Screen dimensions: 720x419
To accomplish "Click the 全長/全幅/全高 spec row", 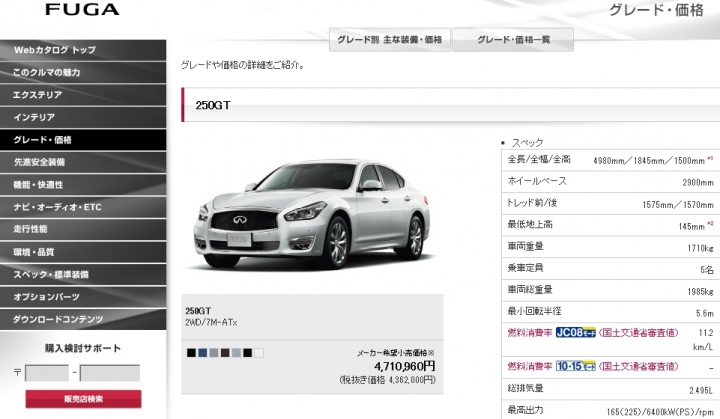I will [x=610, y=160].
